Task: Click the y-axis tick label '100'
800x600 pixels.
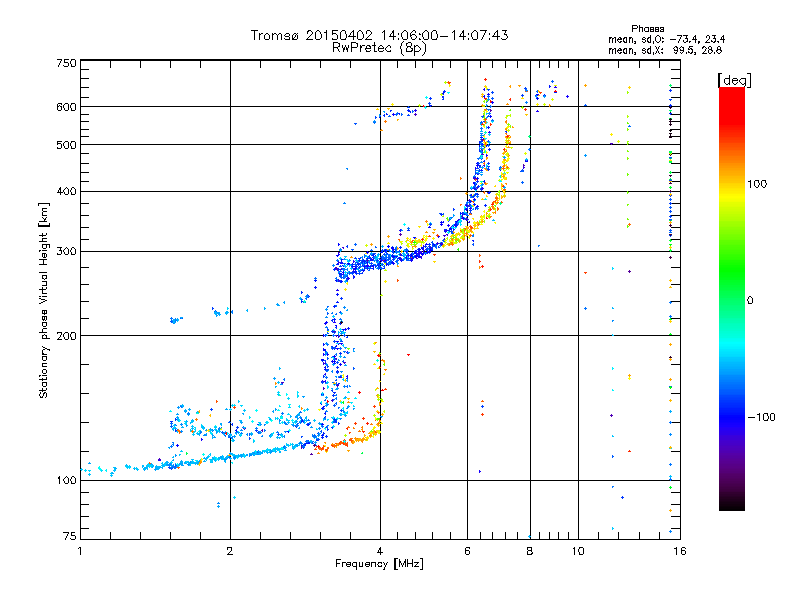Action: click(66, 480)
